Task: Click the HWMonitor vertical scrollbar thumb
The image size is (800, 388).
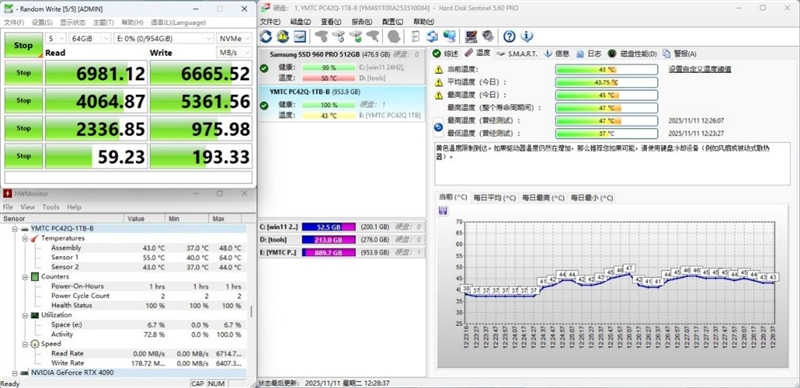Action: coord(251,311)
